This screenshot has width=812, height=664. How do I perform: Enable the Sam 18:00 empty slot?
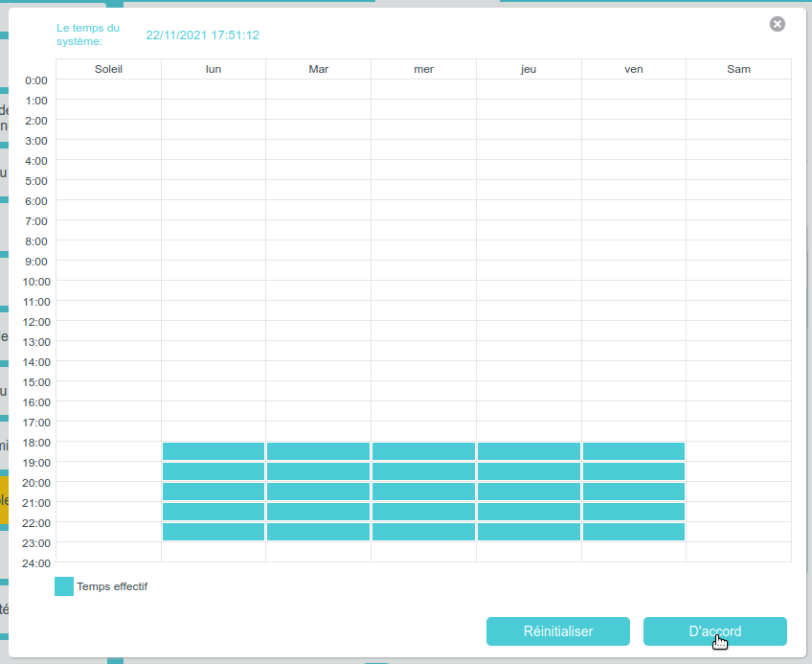(738, 451)
